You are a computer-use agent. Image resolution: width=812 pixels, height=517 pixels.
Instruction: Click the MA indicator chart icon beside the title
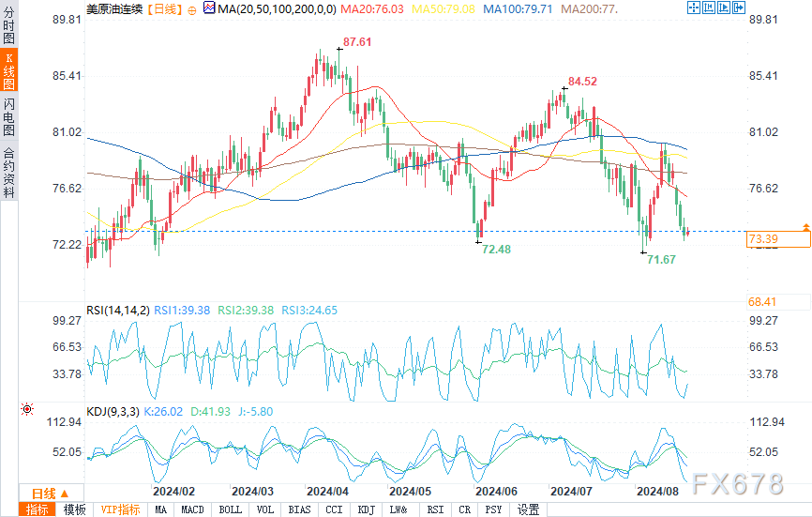point(209,8)
